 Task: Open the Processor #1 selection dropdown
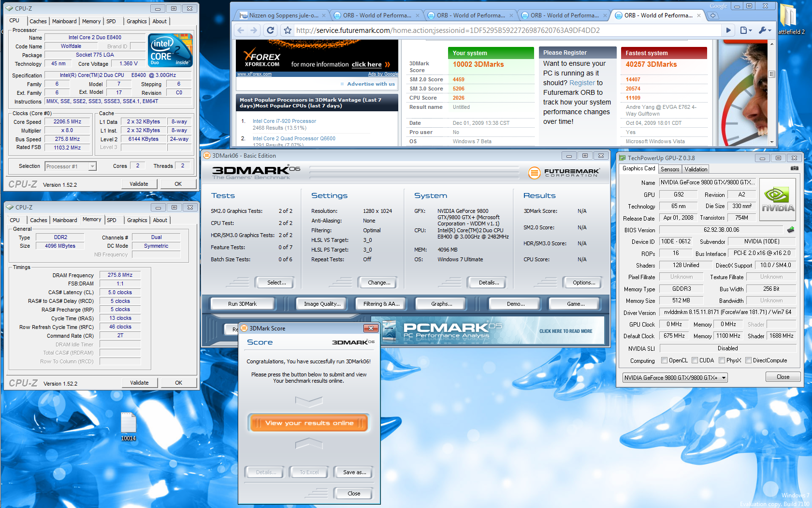pos(71,166)
